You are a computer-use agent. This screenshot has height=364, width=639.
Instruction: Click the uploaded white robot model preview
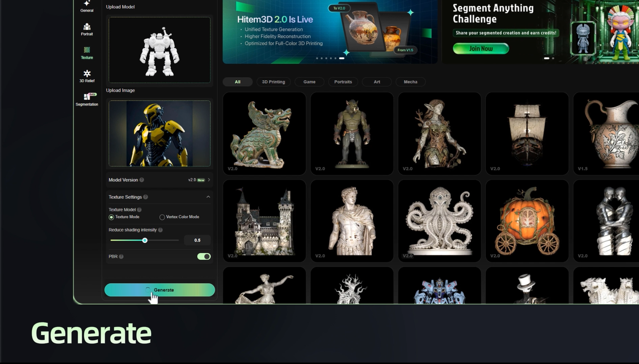[x=160, y=50]
